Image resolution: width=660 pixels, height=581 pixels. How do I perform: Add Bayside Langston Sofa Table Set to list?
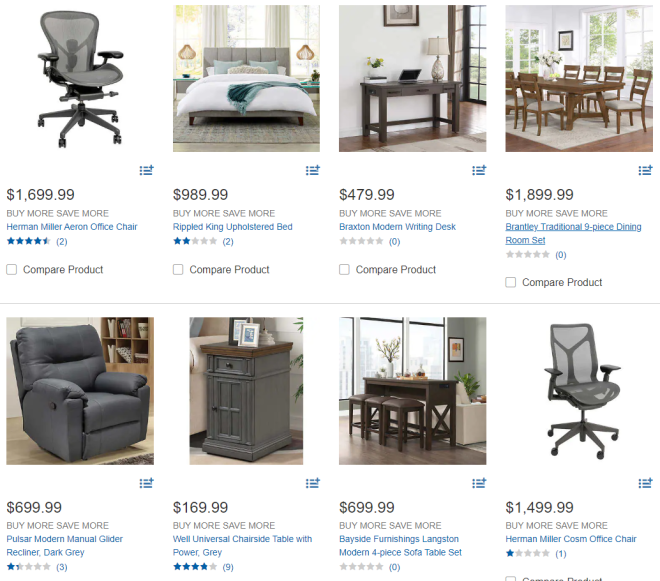[479, 483]
